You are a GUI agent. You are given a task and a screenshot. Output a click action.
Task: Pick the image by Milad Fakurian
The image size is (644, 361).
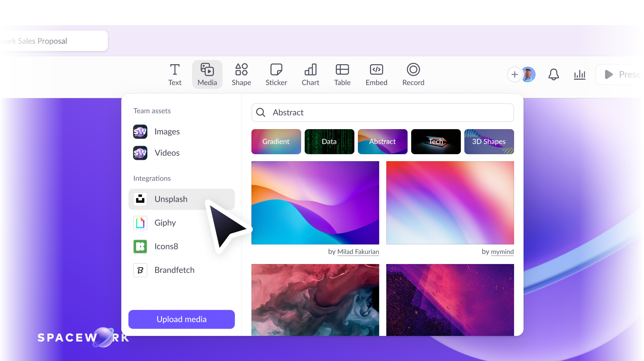(x=315, y=203)
